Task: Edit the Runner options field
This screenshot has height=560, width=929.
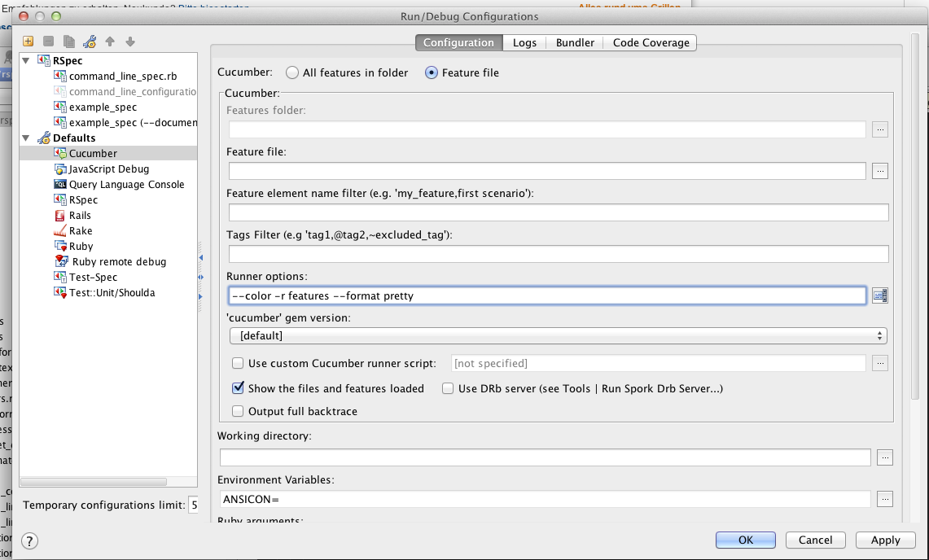Action: click(x=547, y=295)
